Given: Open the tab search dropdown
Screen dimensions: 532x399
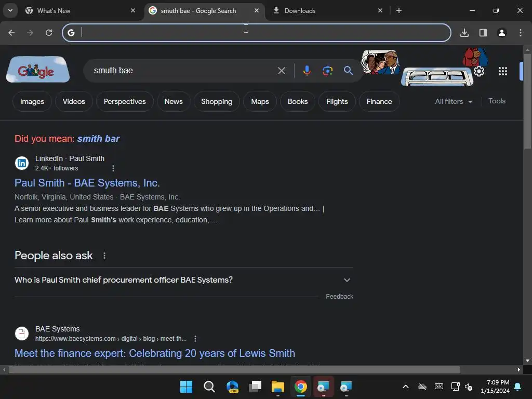Looking at the screenshot, I should click(x=10, y=10).
